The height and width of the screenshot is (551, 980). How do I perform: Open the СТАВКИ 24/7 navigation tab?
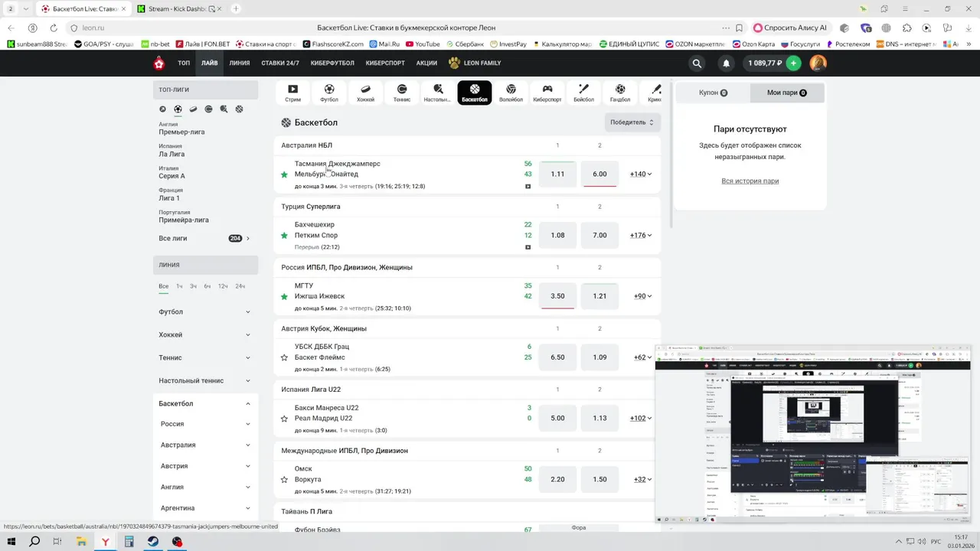click(280, 64)
